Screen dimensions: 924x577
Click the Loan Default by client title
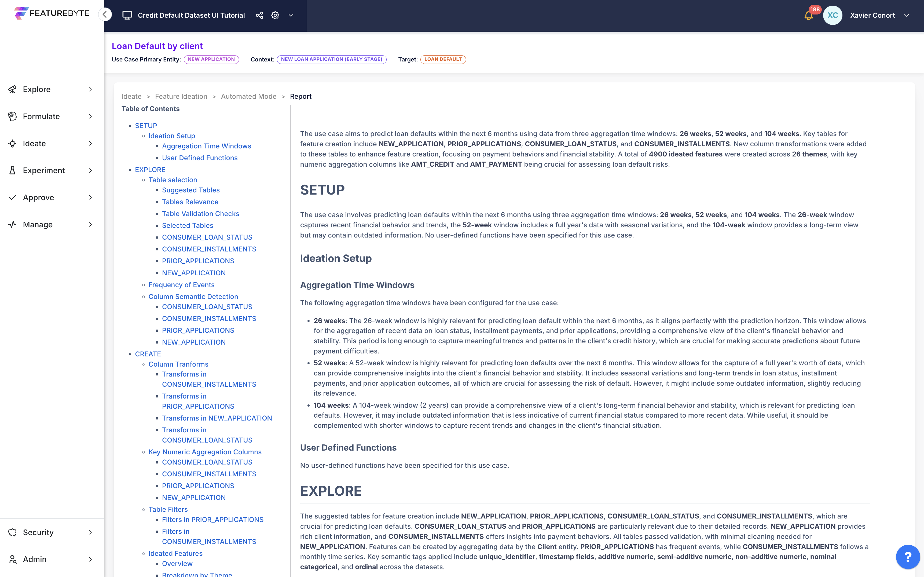coord(157,46)
